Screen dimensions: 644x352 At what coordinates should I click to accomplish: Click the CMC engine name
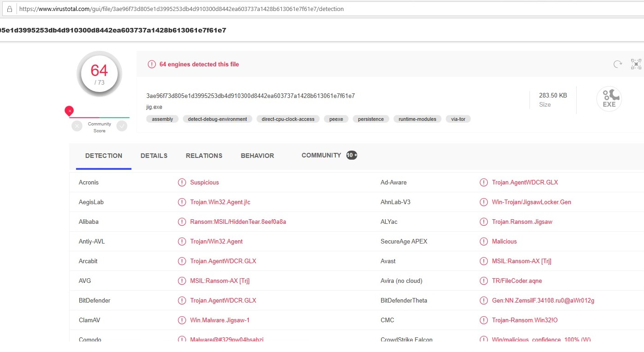pos(387,320)
